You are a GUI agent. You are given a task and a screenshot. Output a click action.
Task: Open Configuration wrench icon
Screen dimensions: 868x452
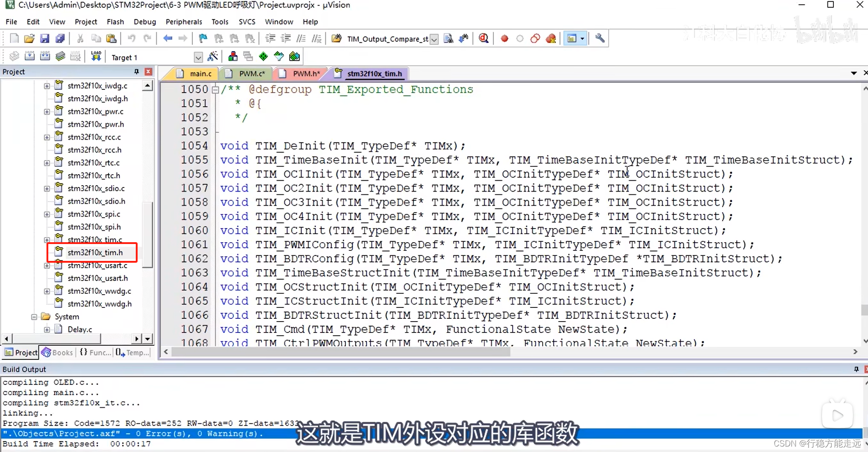[x=600, y=38]
